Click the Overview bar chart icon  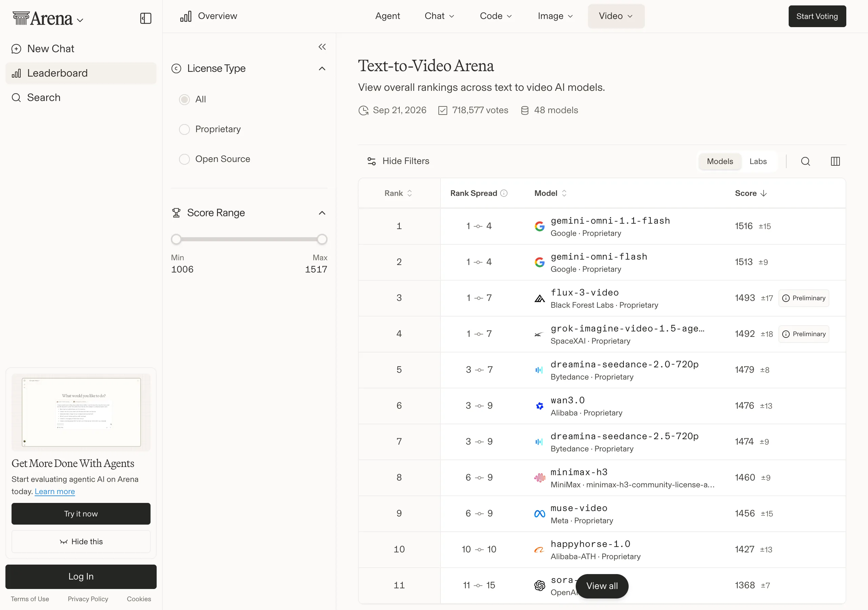point(185,16)
